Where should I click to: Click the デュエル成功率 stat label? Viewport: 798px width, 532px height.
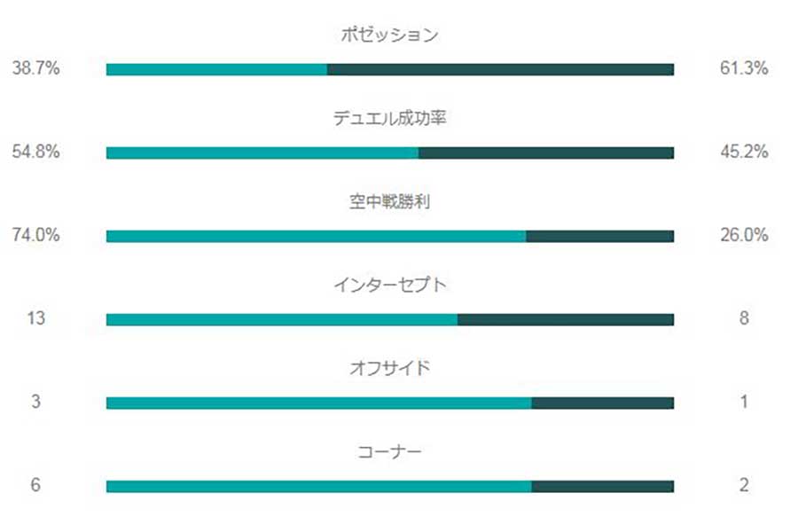point(390,119)
